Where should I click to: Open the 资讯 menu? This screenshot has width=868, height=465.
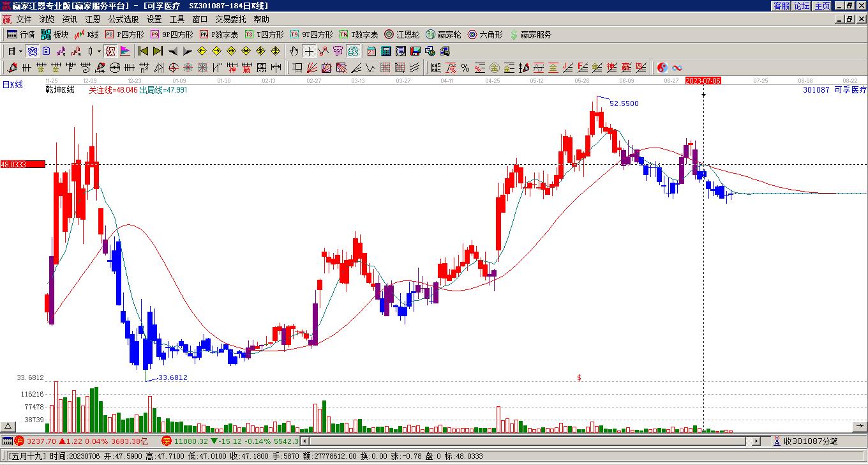(70, 19)
